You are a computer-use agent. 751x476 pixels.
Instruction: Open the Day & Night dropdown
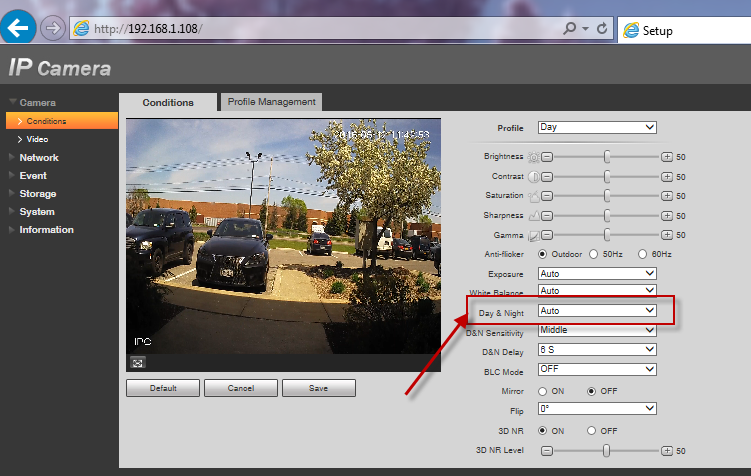click(597, 311)
